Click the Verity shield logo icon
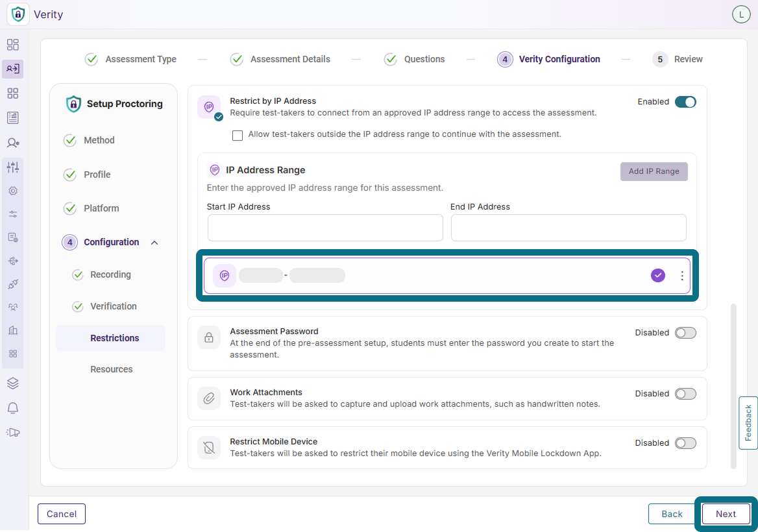Viewport: 758px width, 532px height. pos(18,14)
